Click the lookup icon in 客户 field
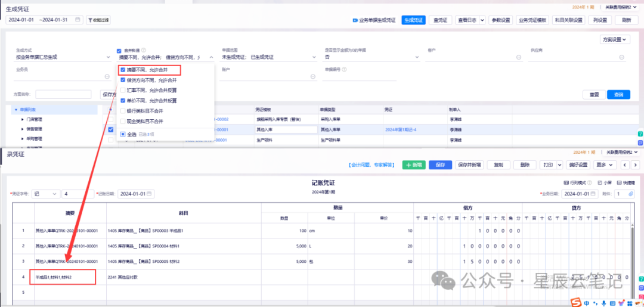 (x=519, y=57)
